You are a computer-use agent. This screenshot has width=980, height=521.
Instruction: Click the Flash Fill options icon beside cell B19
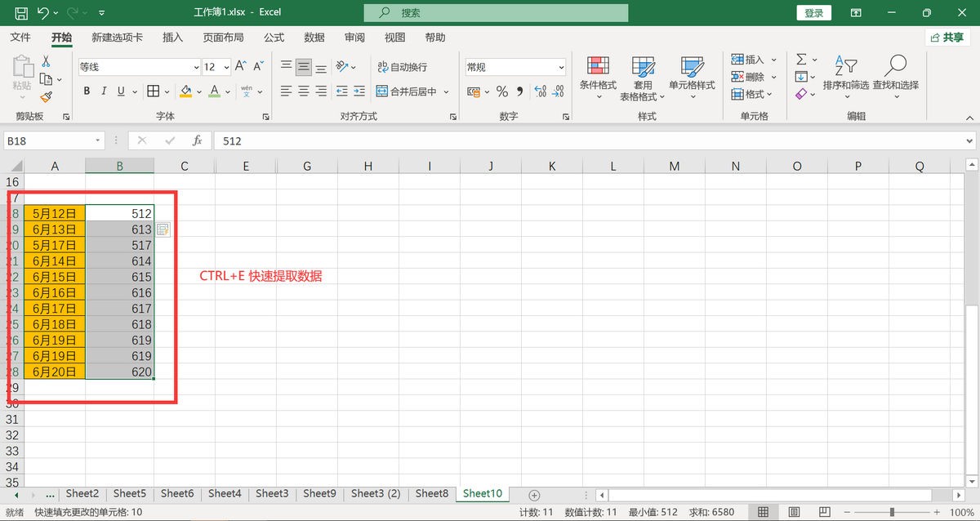point(163,230)
